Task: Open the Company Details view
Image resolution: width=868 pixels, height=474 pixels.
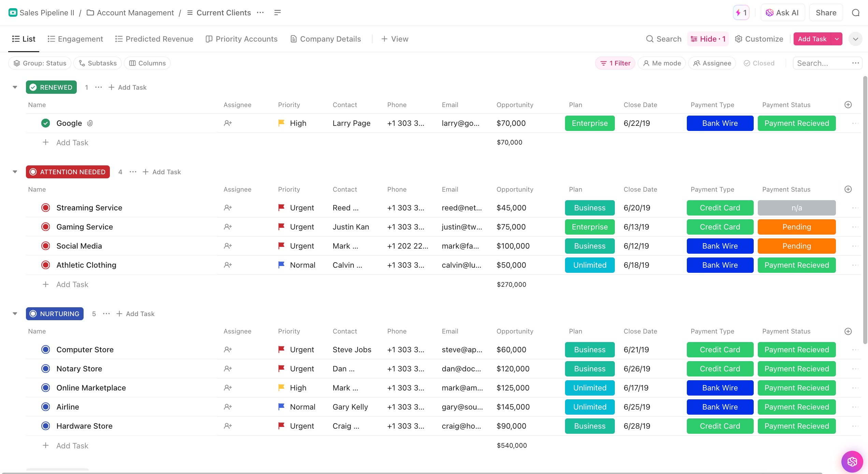Action: point(325,39)
